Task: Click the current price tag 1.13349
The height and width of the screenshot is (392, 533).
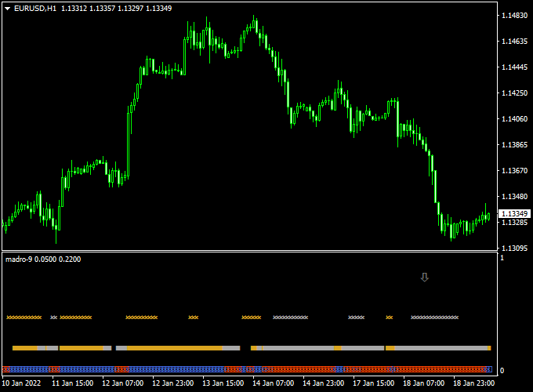Action: tap(515, 213)
